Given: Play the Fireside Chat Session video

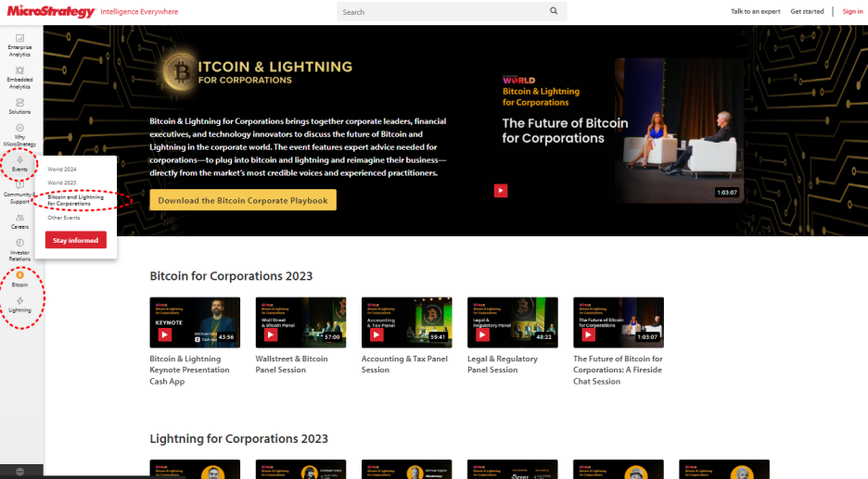Looking at the screenshot, I should (588, 334).
